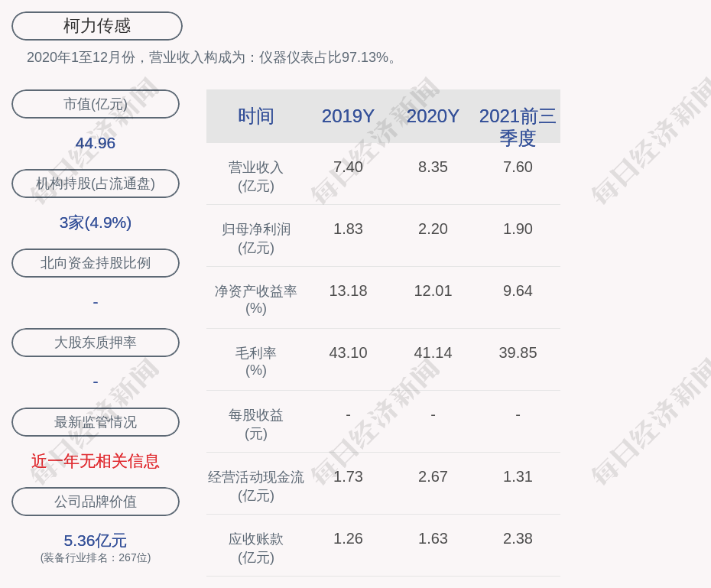Click the 毛利率(%) row label
The height and width of the screenshot is (588, 711).
pos(256,359)
